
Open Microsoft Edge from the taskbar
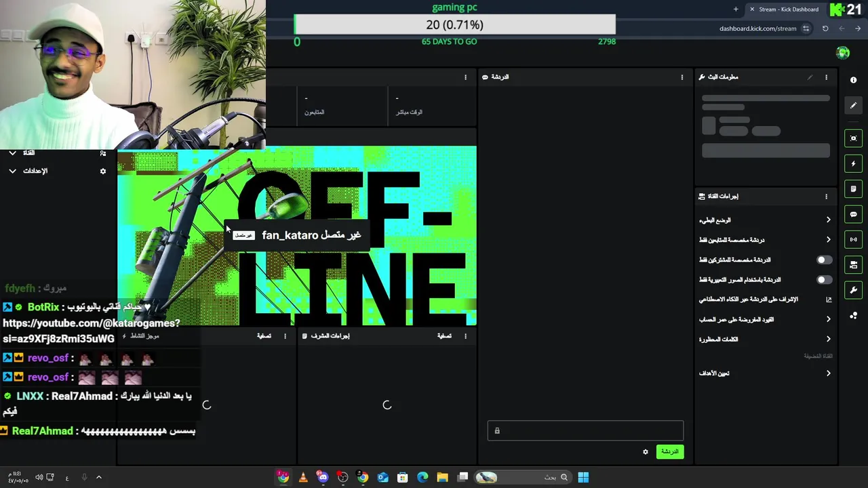[422, 477]
